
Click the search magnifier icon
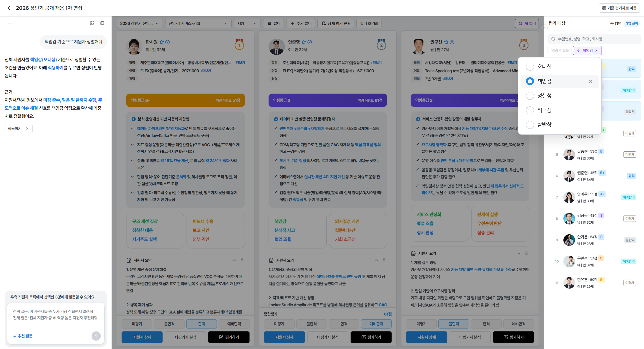(553, 39)
